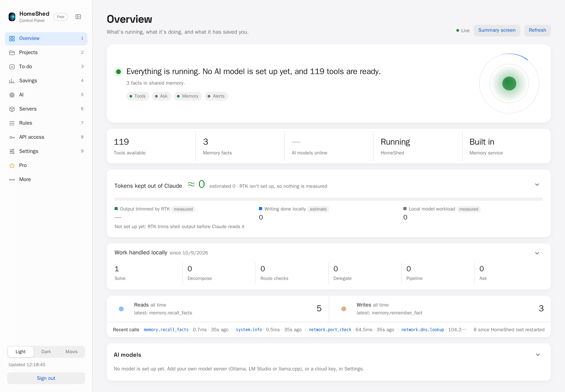Image resolution: width=565 pixels, height=392 pixels.
Task: Click the Savings bar chart icon
Action: 12,81
